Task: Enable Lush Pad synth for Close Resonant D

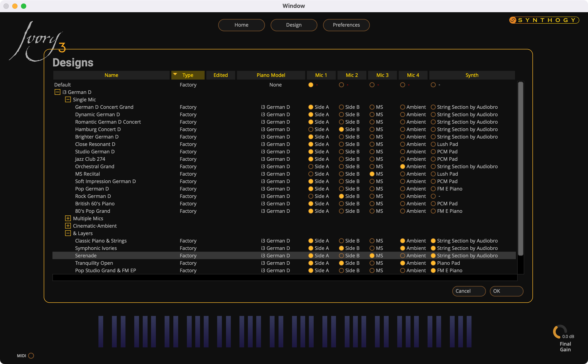Action: [x=433, y=144]
